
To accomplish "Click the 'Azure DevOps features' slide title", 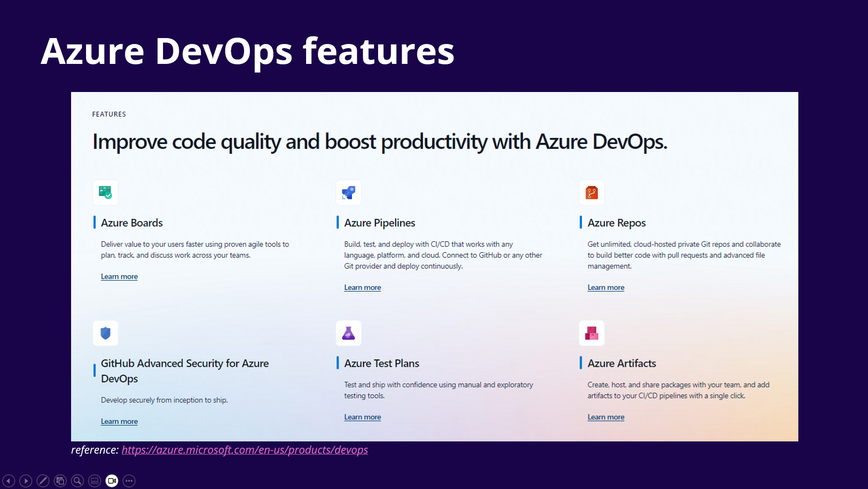I will [247, 51].
